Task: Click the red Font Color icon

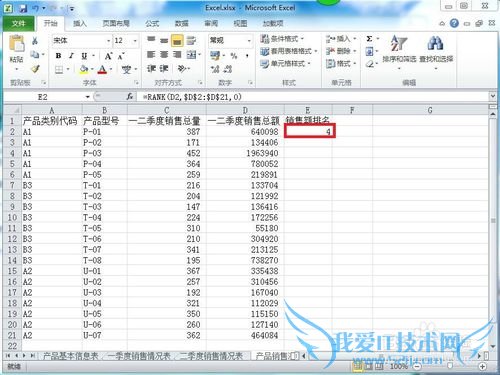Action: click(x=102, y=69)
